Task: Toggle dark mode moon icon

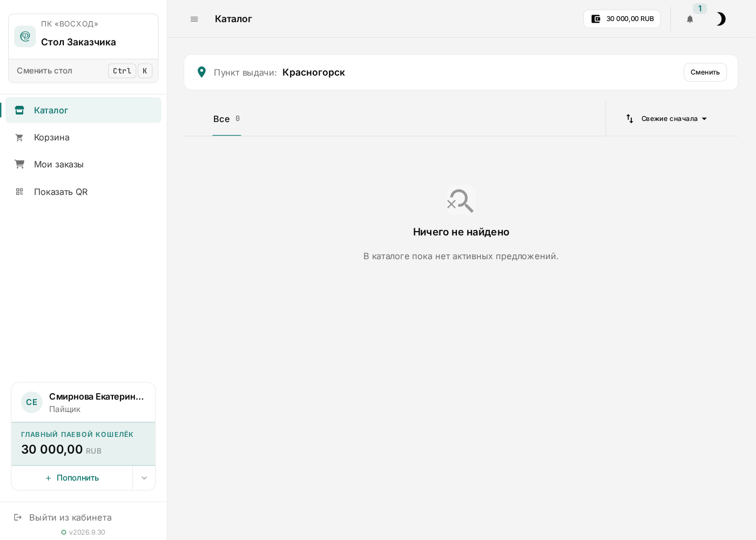Action: click(721, 19)
